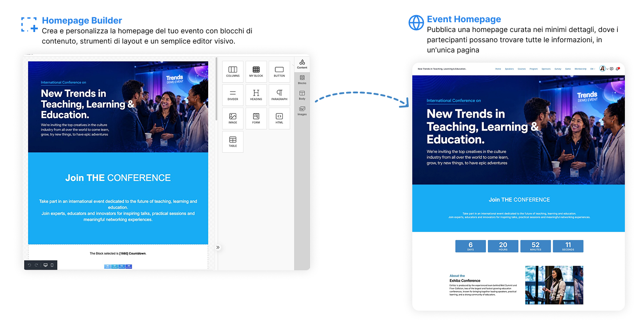Click the undo arrow in editor toolbar
644x324 pixels.
coord(29,265)
